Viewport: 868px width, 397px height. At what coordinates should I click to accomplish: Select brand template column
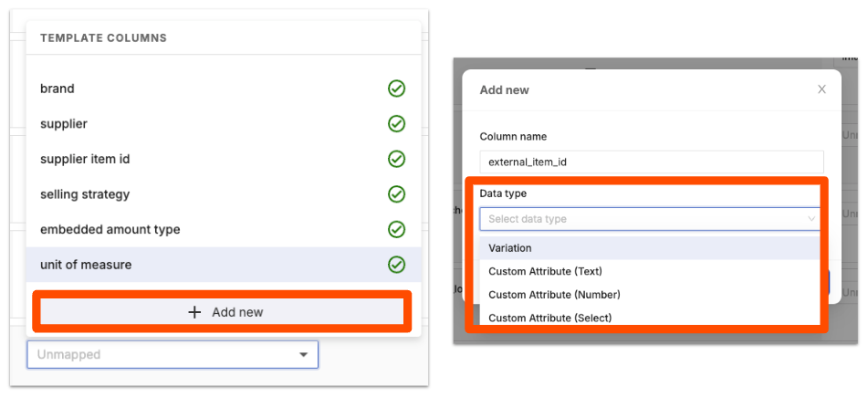(58, 89)
